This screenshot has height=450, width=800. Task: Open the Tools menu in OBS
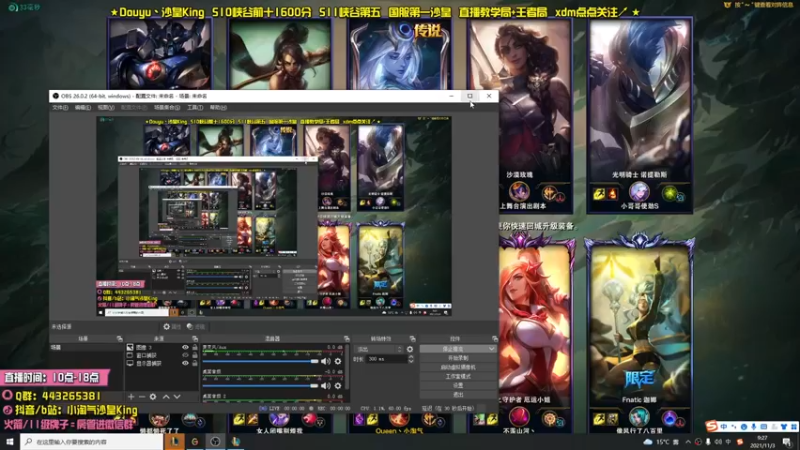[x=195, y=108]
